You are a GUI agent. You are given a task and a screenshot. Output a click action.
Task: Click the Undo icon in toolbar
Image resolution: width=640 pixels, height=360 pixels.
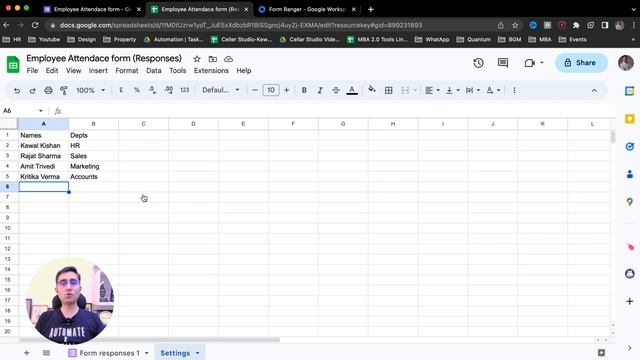pos(17,90)
